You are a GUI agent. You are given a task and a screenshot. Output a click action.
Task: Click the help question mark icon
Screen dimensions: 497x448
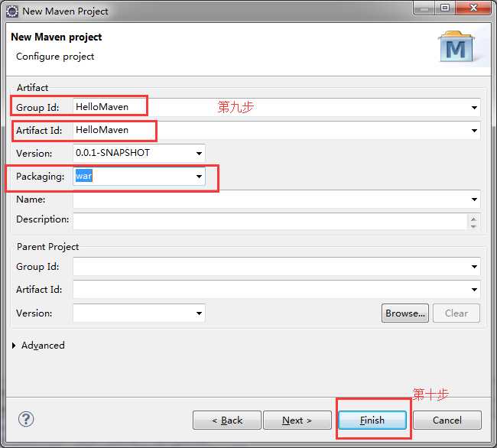(26, 419)
